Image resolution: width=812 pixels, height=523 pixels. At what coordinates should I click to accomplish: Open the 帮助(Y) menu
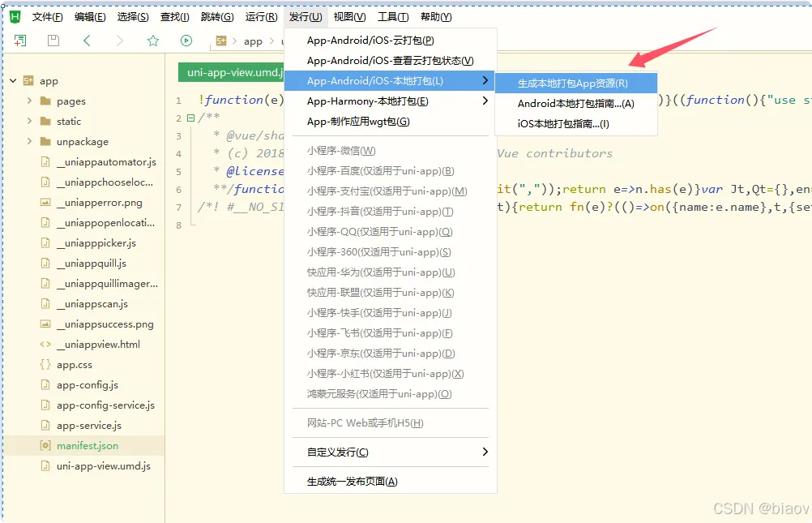436,17
